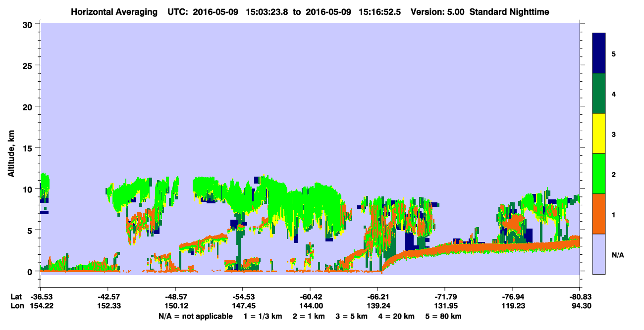The image size is (644, 330).
Task: Click the lavender N/A colorbar segment
Action: (x=599, y=254)
